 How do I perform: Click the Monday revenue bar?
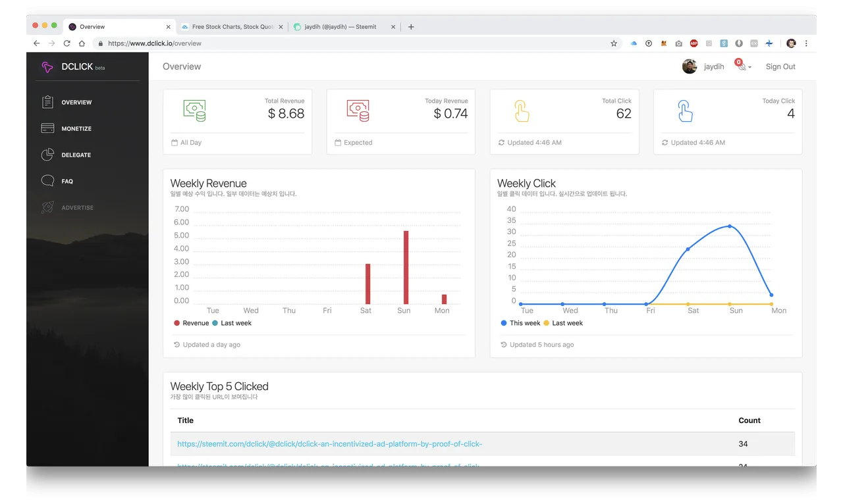(445, 299)
